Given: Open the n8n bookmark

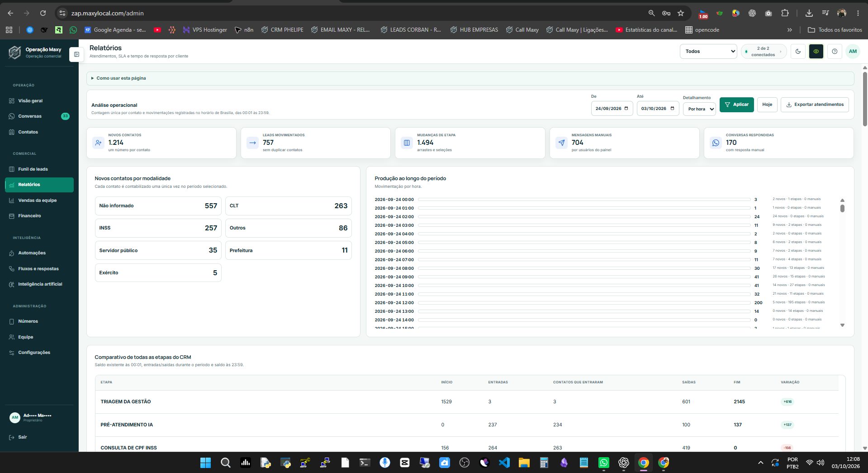Looking at the screenshot, I should [x=244, y=30].
